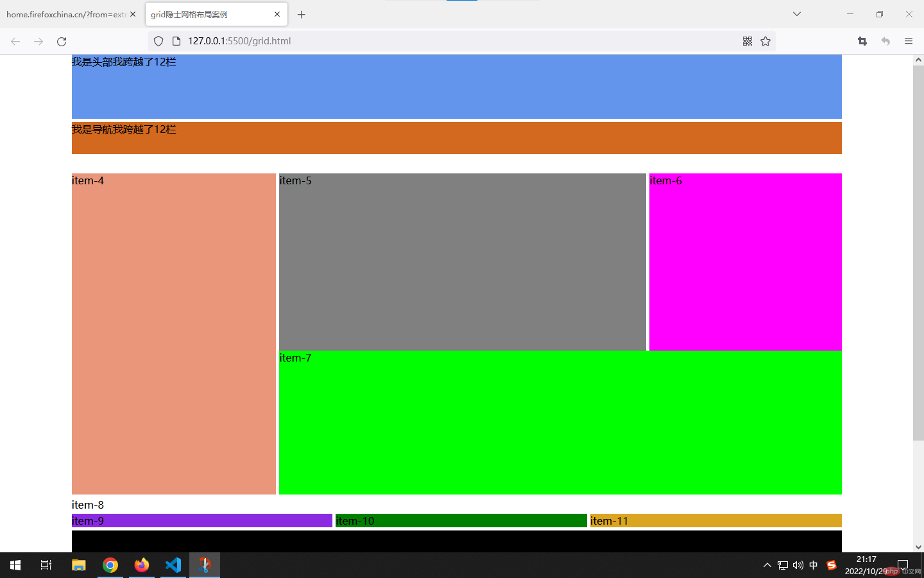Open Task View on the taskbar

[46, 565]
